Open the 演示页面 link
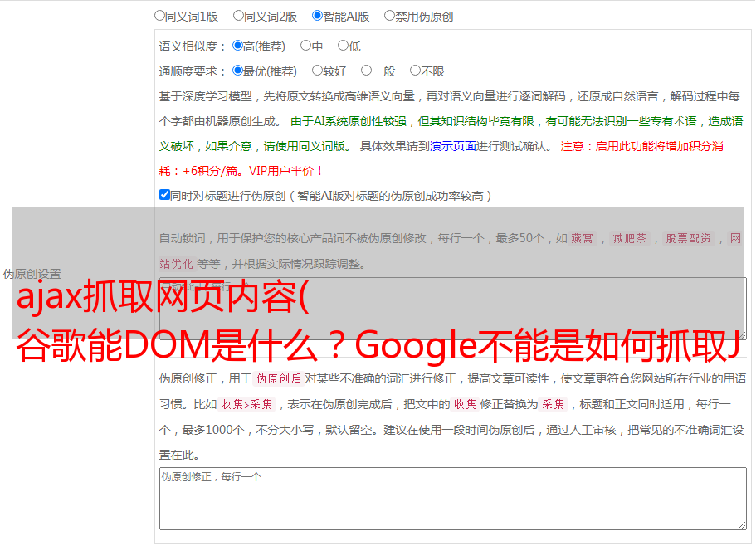Viewport: 756px width, 546px height. tap(452, 146)
